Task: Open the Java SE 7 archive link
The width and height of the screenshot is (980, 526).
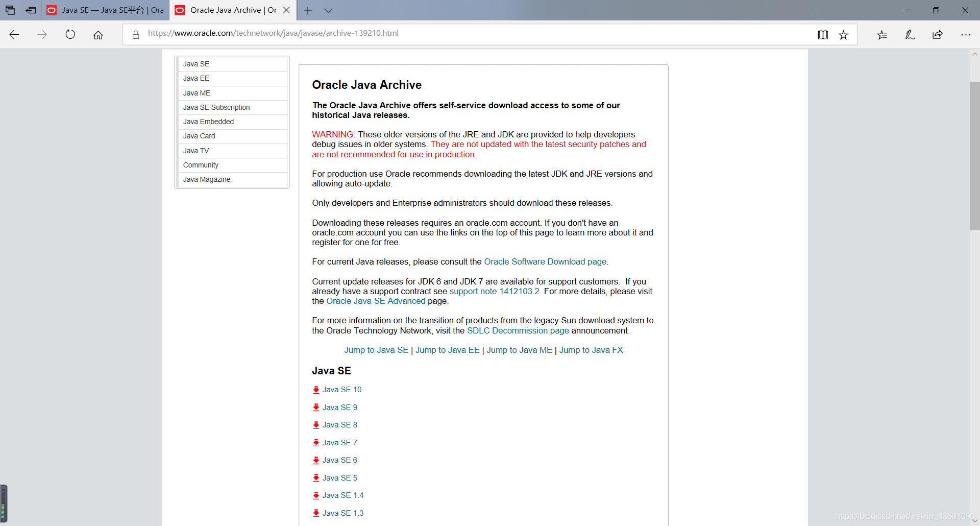Action: pos(340,443)
